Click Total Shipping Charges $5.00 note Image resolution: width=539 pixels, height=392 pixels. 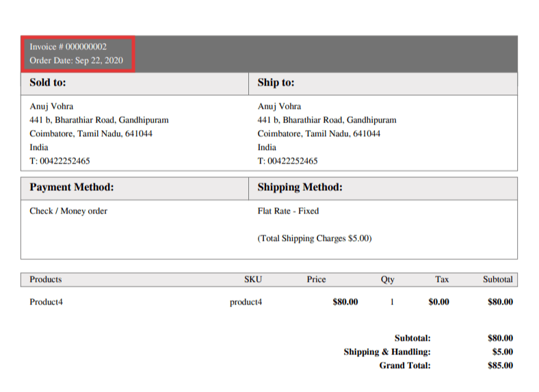(x=315, y=239)
